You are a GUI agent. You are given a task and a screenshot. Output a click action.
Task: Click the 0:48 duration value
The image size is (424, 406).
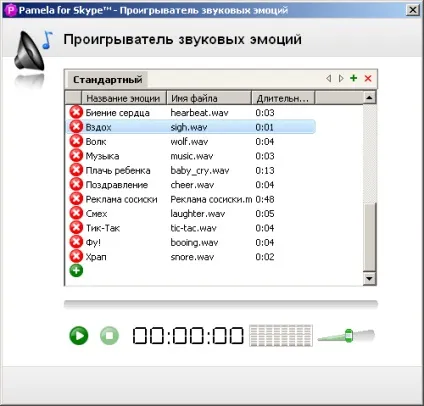tap(265, 199)
